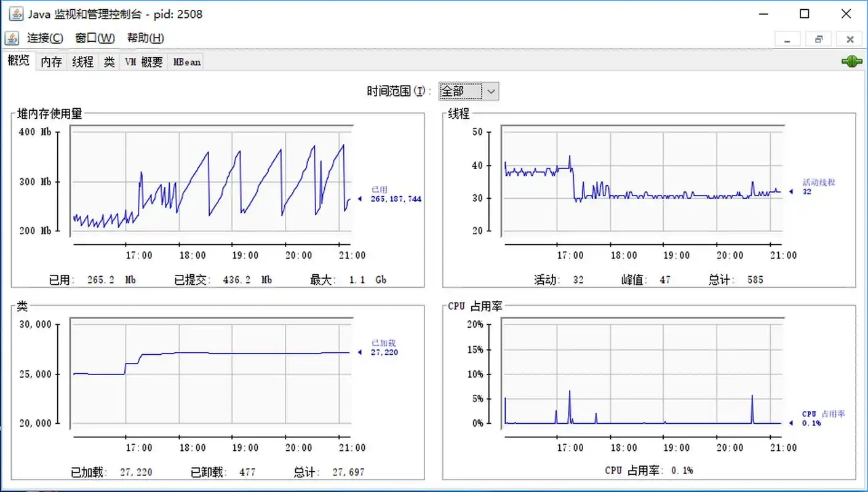
Task: Open the 时间范围 dropdown
Action: (468, 90)
